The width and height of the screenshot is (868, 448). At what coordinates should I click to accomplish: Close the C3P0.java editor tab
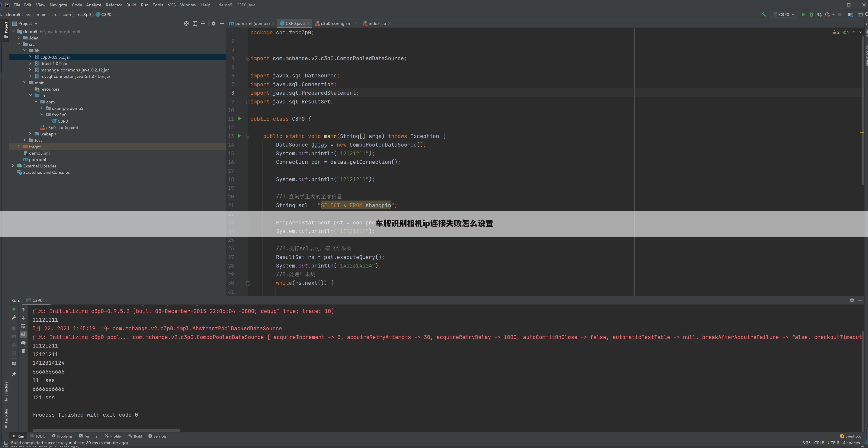click(x=308, y=24)
